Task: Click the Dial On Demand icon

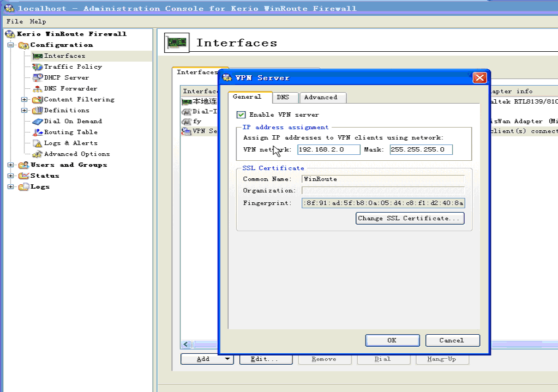Action: (37, 121)
